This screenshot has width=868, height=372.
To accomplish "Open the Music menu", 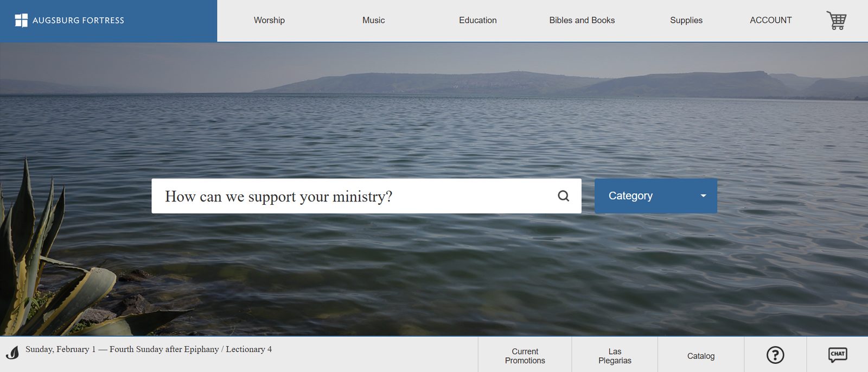I will point(373,20).
